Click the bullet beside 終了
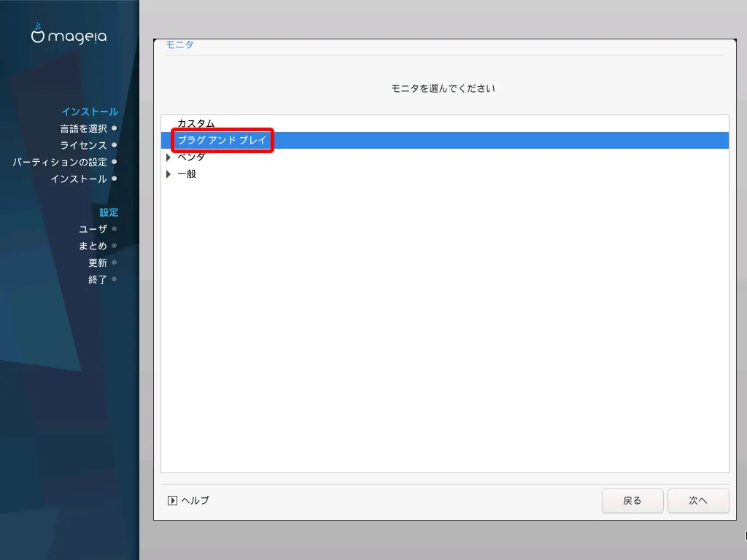747x560 pixels. (x=115, y=279)
